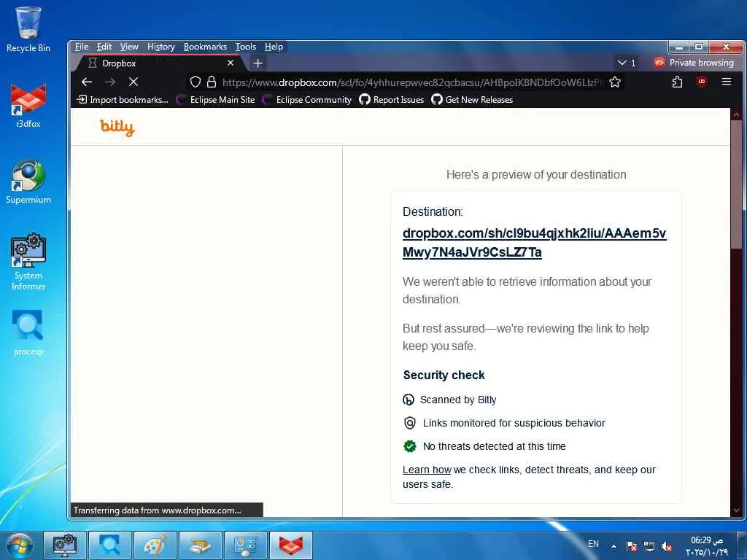
Task: Click the EN language indicator
Action: 593,544
